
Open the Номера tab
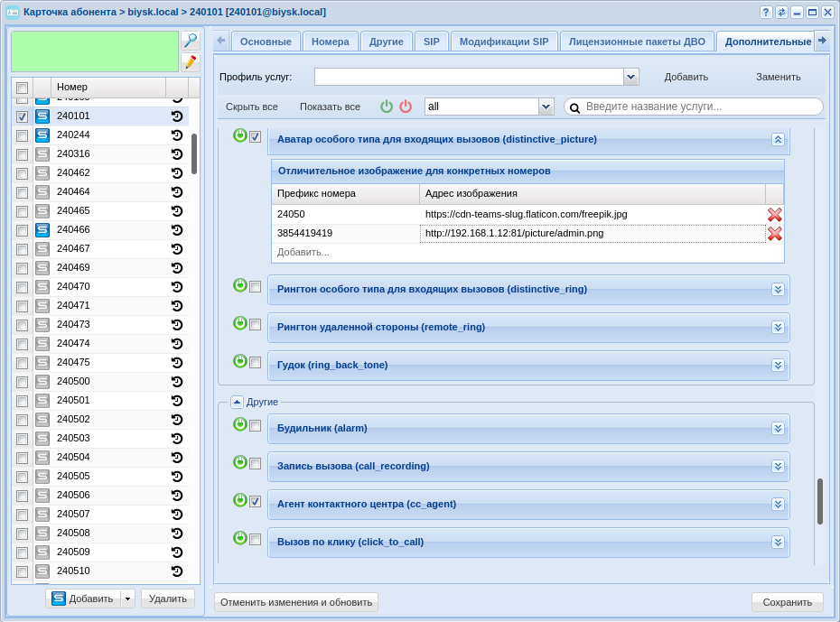click(330, 42)
